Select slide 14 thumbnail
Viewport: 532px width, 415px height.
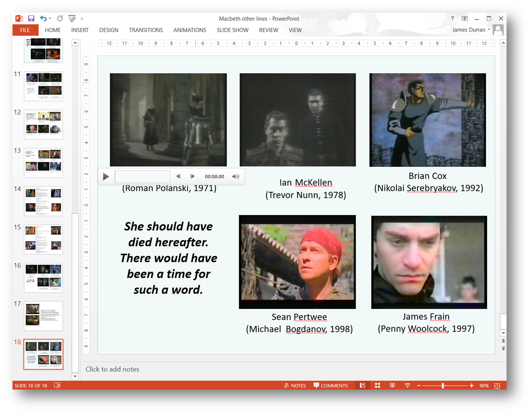point(43,201)
